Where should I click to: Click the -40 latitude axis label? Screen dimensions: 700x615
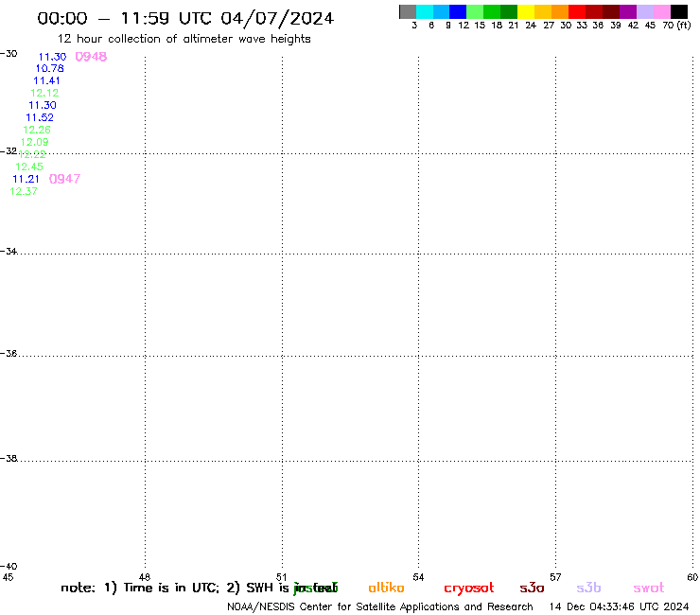(x=9, y=566)
